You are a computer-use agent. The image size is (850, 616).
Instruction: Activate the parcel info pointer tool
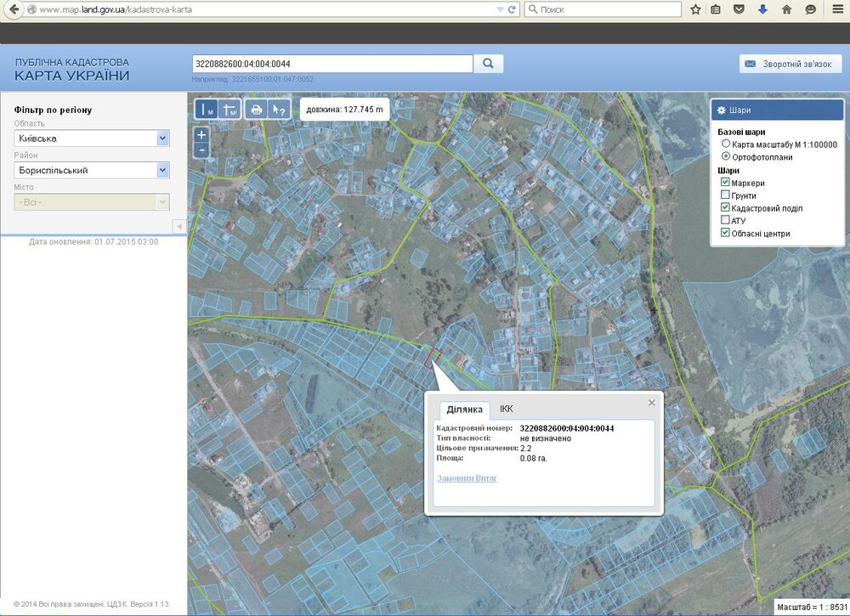[x=278, y=109]
